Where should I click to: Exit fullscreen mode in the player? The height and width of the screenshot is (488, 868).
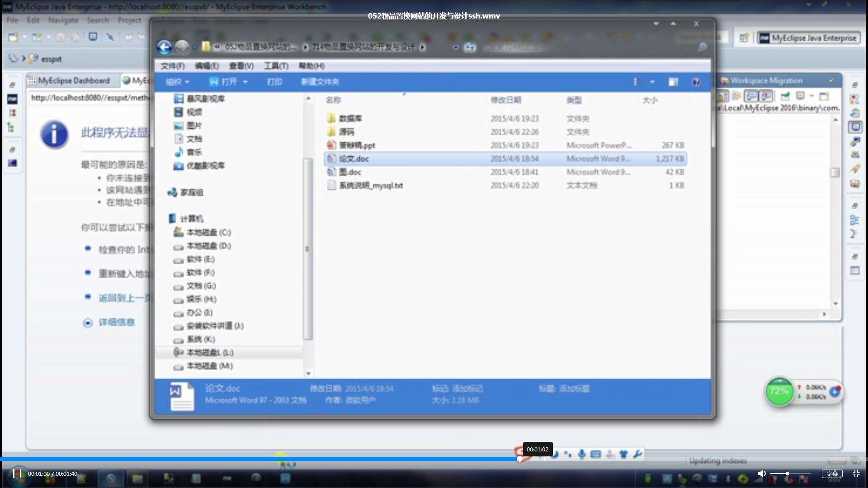pos(856,474)
